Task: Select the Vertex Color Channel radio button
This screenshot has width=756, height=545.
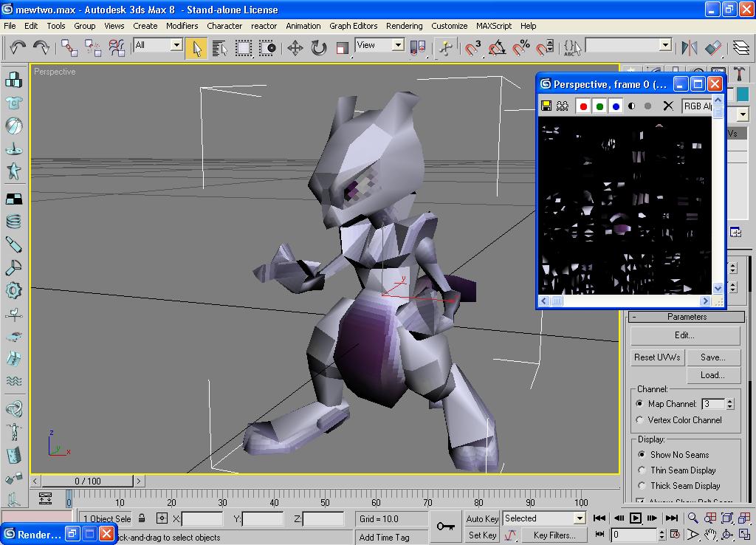Action: [639, 419]
